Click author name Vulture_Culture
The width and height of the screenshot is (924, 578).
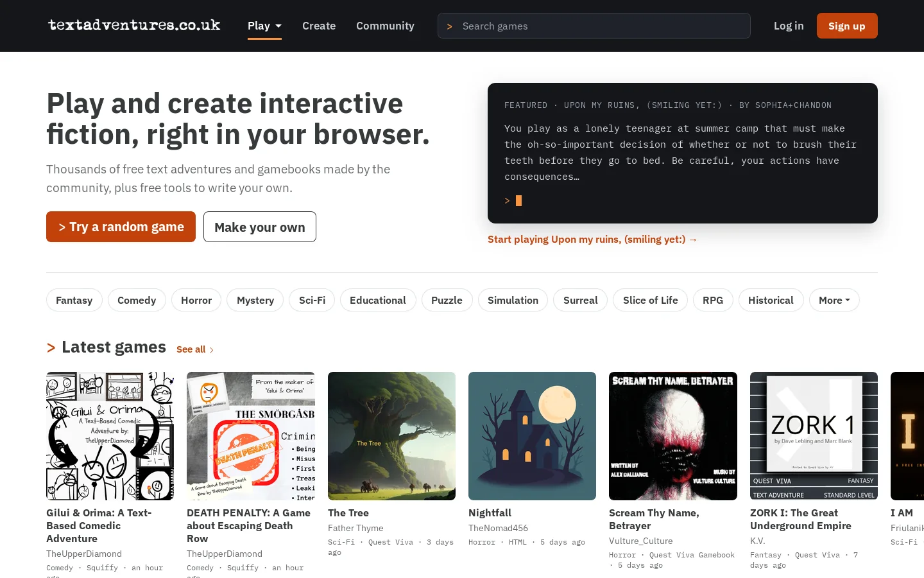tap(641, 541)
